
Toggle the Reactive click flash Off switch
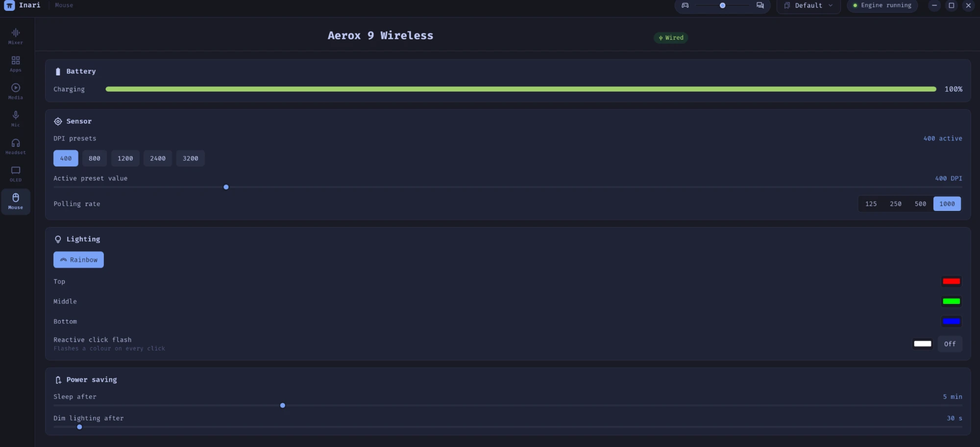[950, 344]
